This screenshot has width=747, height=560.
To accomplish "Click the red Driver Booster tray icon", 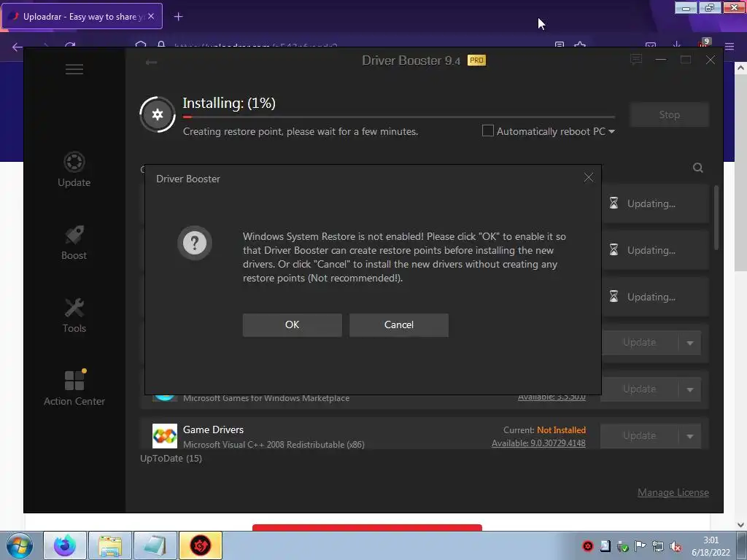I will coord(588,546).
